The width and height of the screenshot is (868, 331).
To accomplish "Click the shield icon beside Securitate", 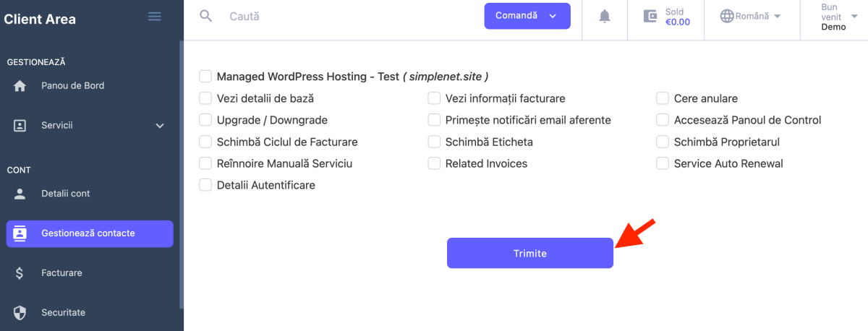I will pos(20,313).
